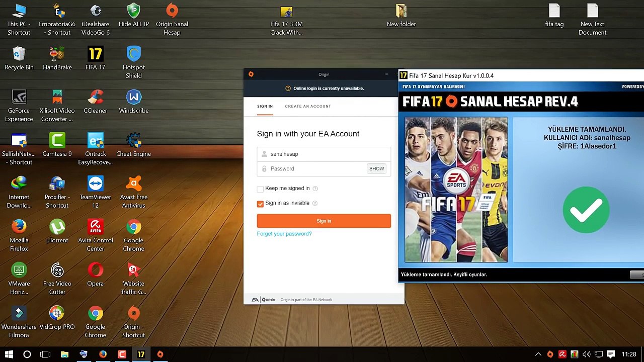Click the TeamViewer 12 desktop icon
This screenshot has width=644, height=362.
[95, 193]
